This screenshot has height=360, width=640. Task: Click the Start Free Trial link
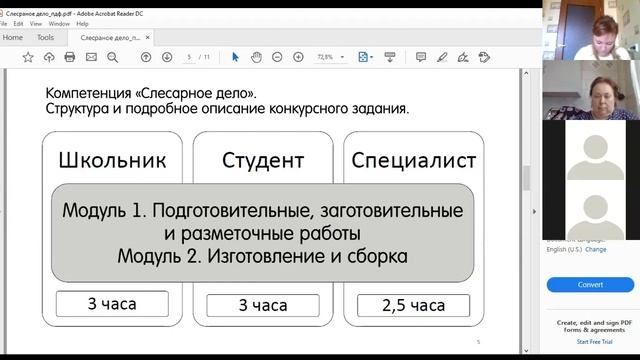(594, 342)
